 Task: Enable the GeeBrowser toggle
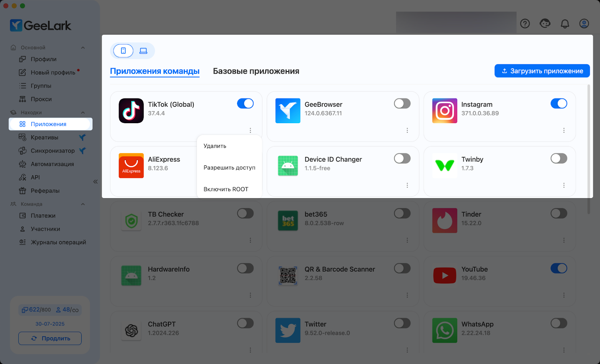(402, 103)
